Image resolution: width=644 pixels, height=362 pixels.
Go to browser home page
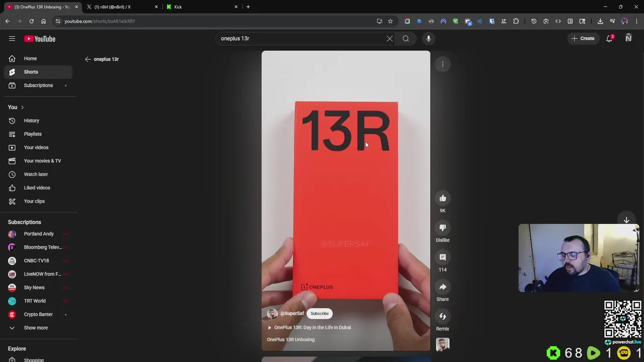coord(43,21)
